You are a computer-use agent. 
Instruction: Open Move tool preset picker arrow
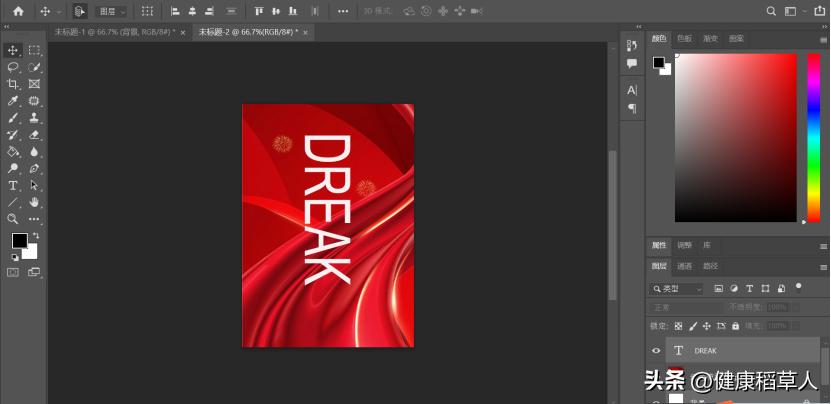coord(59,12)
